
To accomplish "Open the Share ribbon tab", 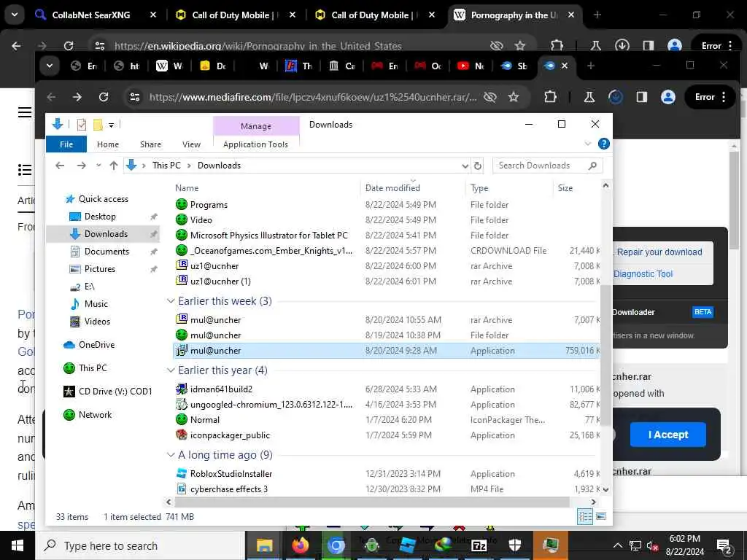I will [x=150, y=144].
